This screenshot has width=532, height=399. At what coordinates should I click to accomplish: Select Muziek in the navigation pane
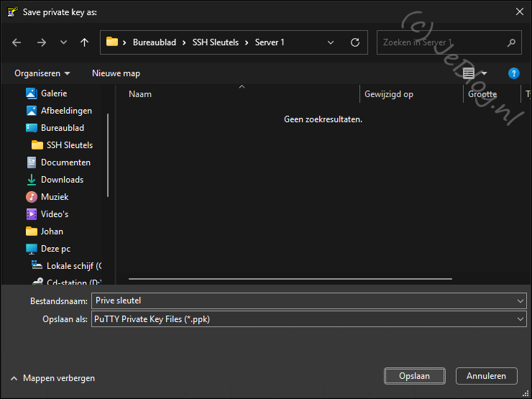[54, 197]
